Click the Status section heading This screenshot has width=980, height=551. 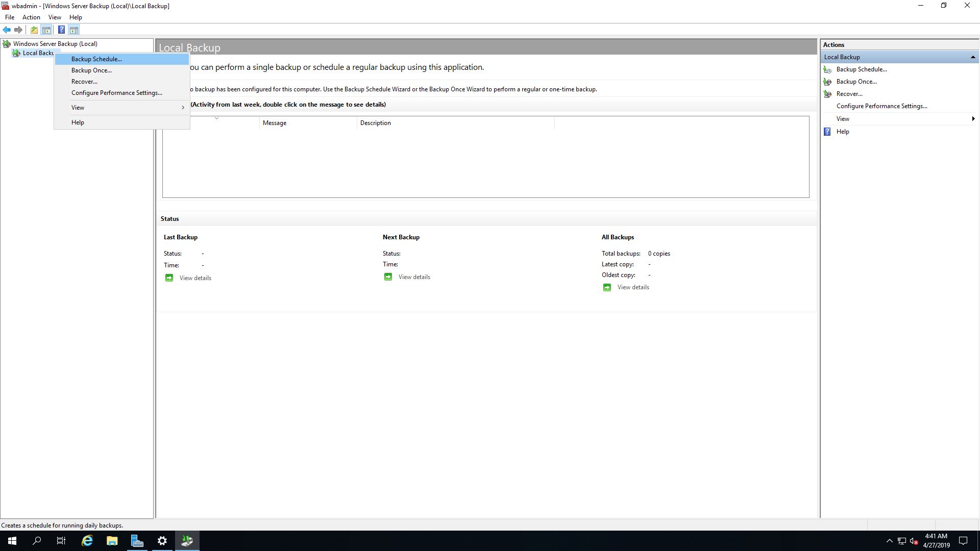(x=169, y=219)
